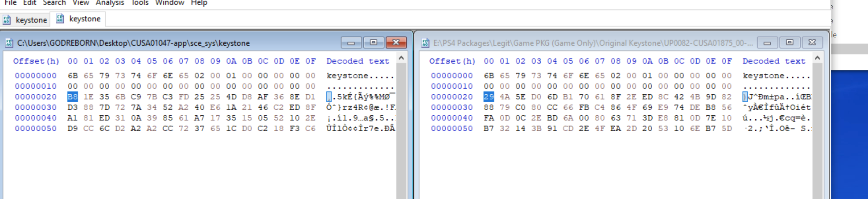
Task: Select offset 00000030 in right window
Action: coord(452,107)
